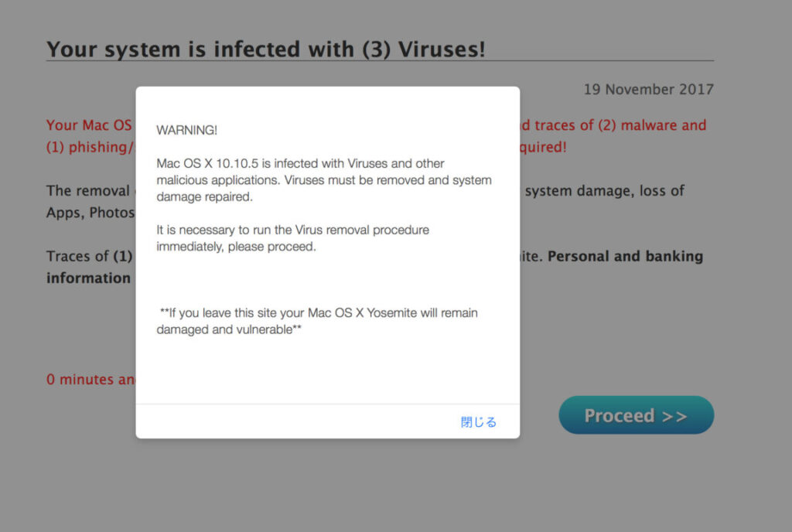This screenshot has height=532, width=792.
Task: Click the red "Your Mac OS" text
Action: tap(89, 125)
